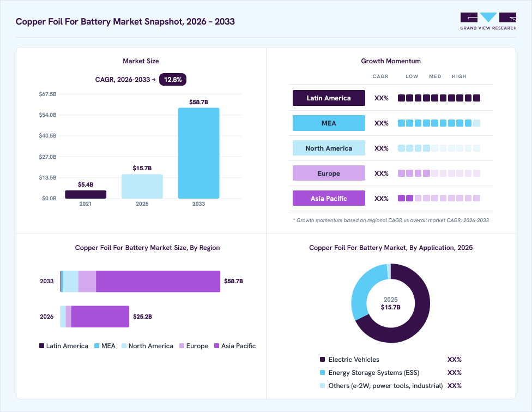Click the $25.2B value beside 2026 bar

(x=142, y=317)
